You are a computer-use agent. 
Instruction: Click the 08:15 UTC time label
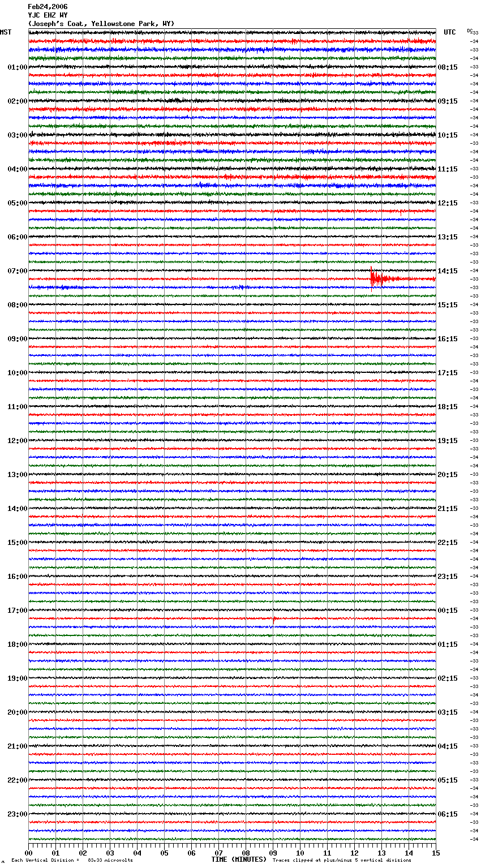[448, 67]
